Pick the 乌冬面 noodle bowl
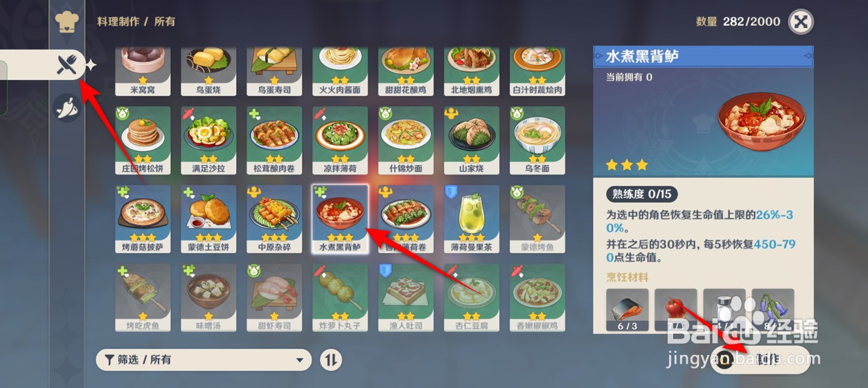Viewport: 868px width, 388px height. click(x=537, y=140)
